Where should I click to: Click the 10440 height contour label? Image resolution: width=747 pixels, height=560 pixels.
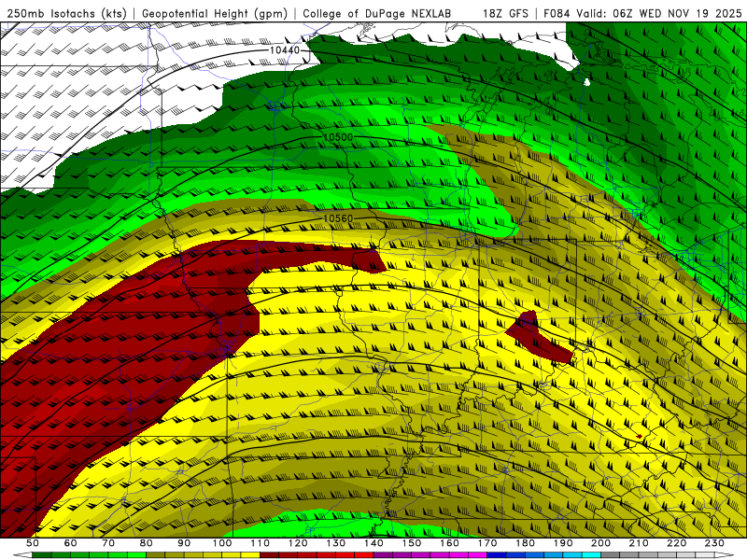pos(285,50)
